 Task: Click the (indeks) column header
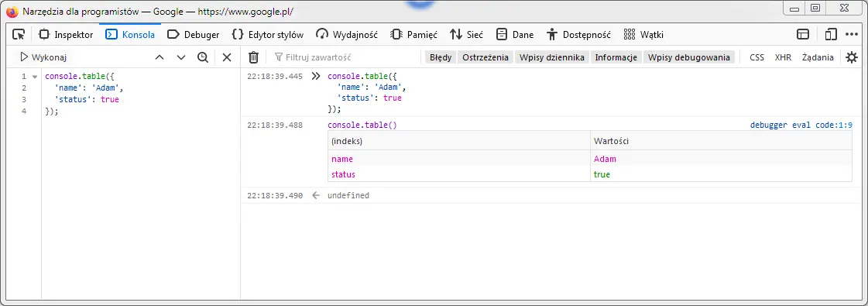[459, 141]
